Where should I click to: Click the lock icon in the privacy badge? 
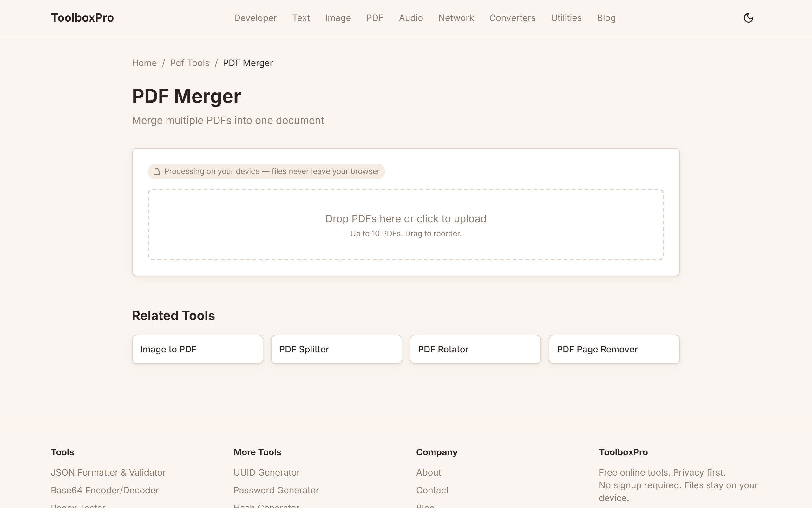point(157,172)
